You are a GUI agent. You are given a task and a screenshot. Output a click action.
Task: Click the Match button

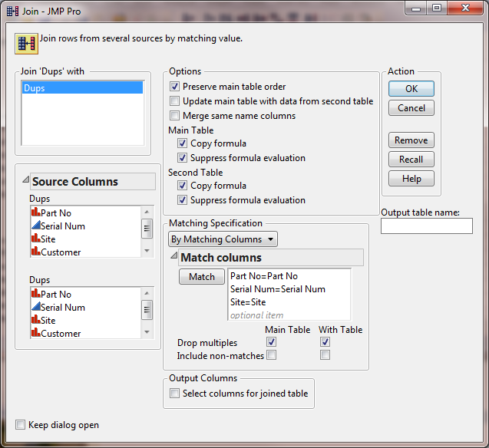tap(202, 277)
